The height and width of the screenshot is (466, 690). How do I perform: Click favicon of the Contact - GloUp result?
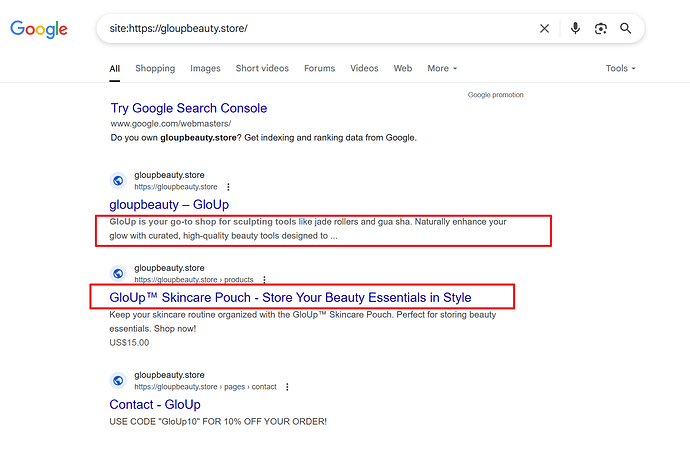click(x=118, y=380)
